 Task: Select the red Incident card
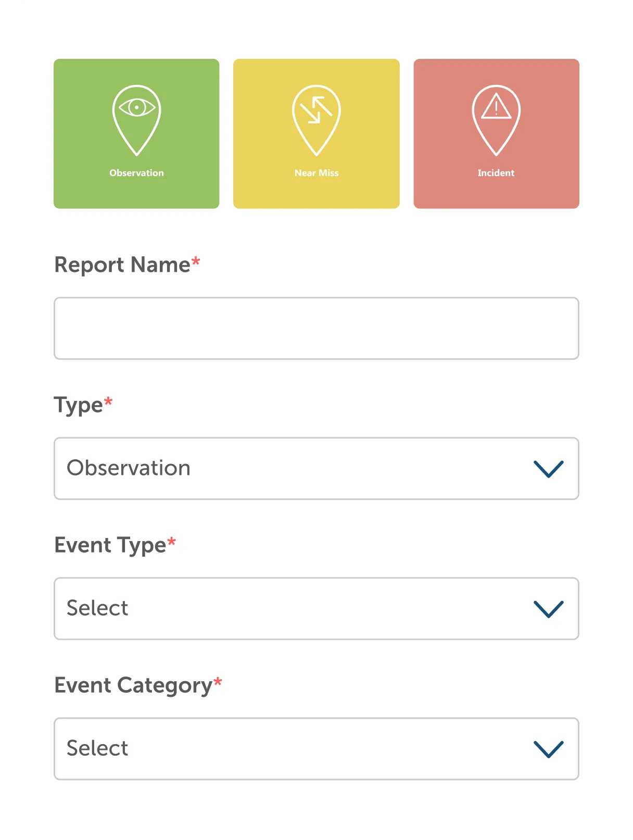[x=496, y=134]
